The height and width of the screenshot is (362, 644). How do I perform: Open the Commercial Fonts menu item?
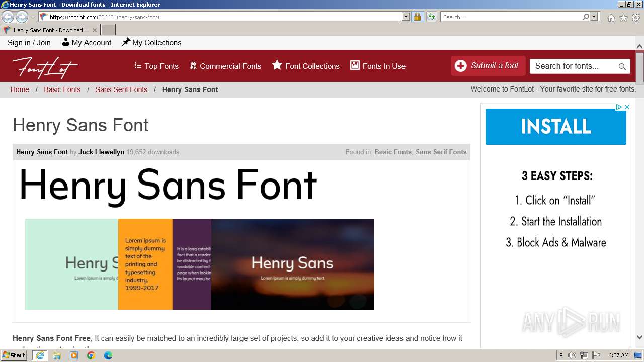(x=225, y=66)
